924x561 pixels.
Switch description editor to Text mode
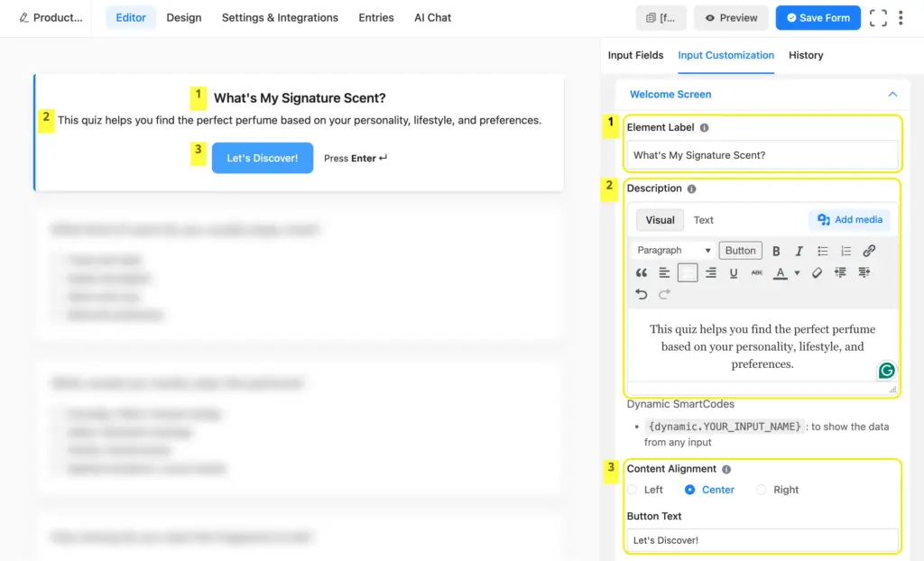click(703, 220)
